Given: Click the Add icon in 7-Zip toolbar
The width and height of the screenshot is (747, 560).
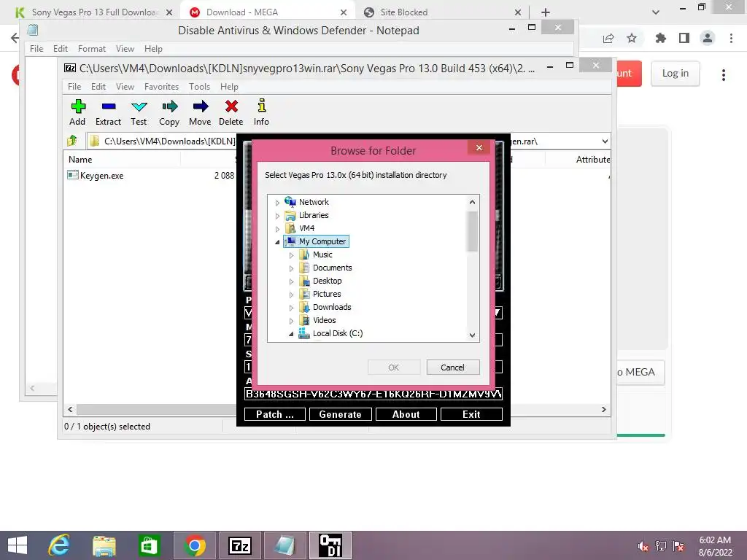Looking at the screenshot, I should pos(78,106).
